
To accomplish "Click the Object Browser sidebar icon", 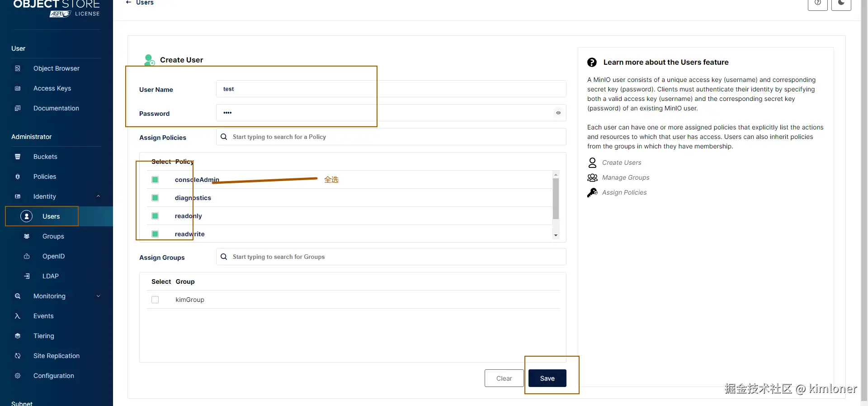I will [x=18, y=68].
